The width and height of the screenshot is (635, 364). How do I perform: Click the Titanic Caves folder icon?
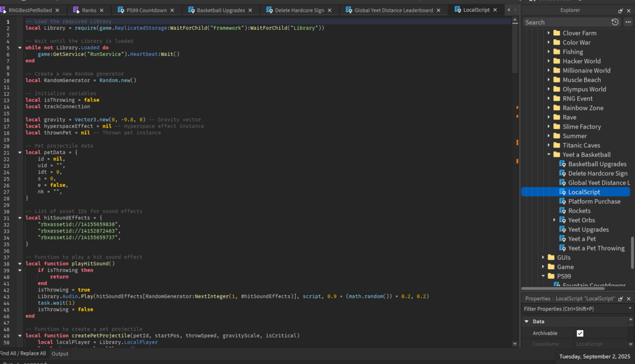click(556, 145)
